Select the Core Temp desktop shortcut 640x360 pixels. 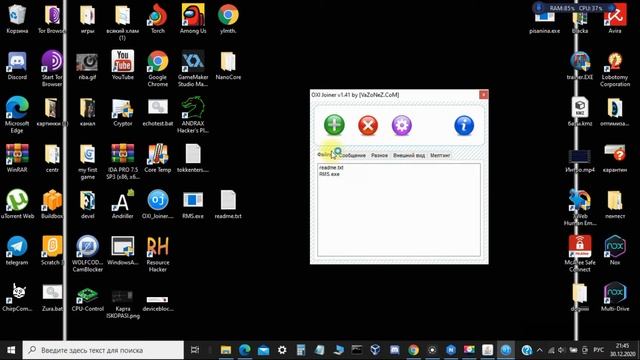(x=158, y=158)
